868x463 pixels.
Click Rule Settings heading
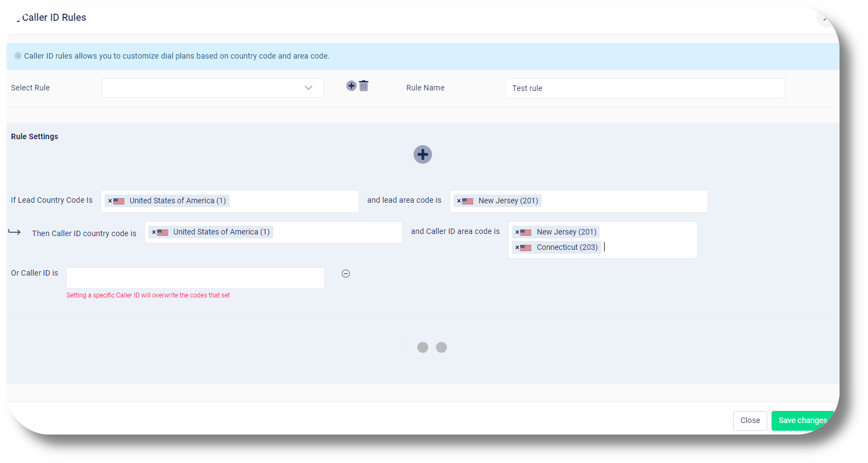[35, 136]
